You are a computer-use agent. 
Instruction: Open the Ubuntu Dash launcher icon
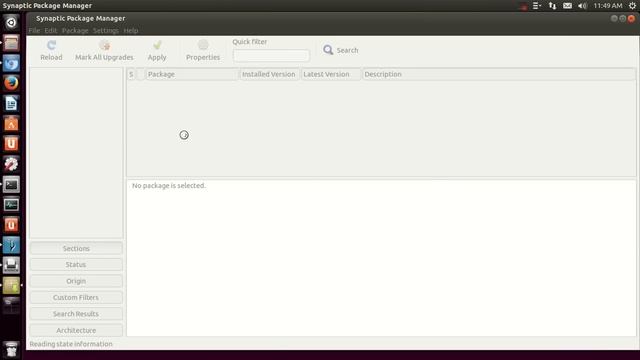pyautogui.click(x=11, y=22)
